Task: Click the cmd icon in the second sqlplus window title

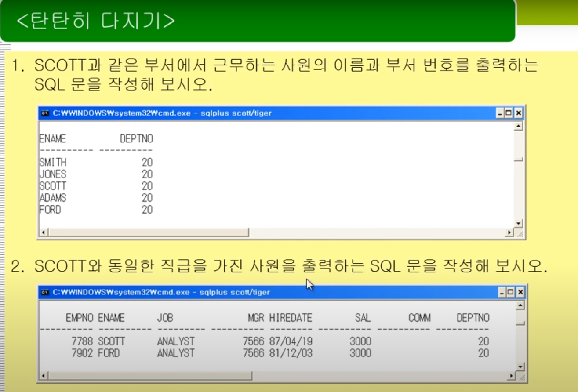Action: 45,292
